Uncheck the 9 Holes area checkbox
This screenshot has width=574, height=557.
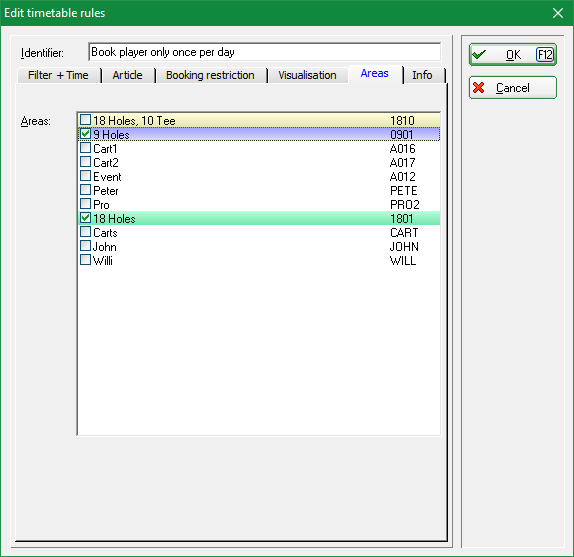[x=85, y=134]
